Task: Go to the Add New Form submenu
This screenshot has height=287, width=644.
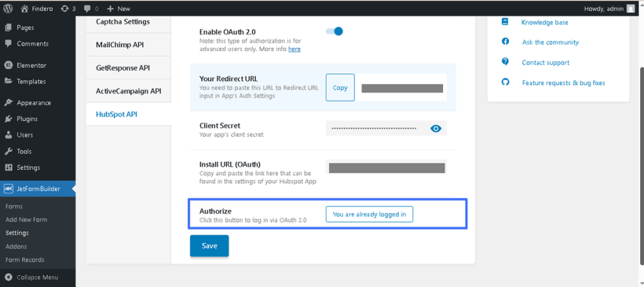Action: tap(26, 220)
